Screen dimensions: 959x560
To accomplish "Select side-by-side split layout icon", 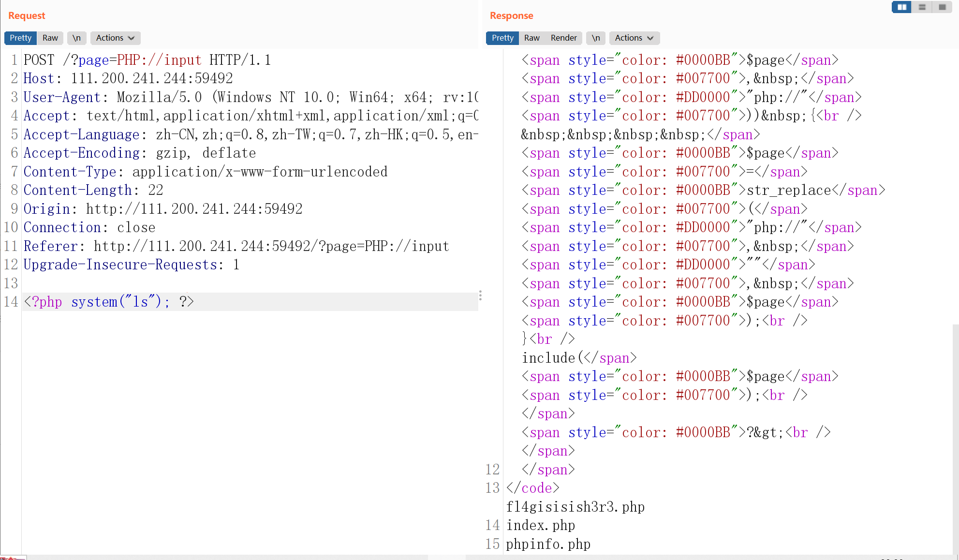I will (901, 7).
